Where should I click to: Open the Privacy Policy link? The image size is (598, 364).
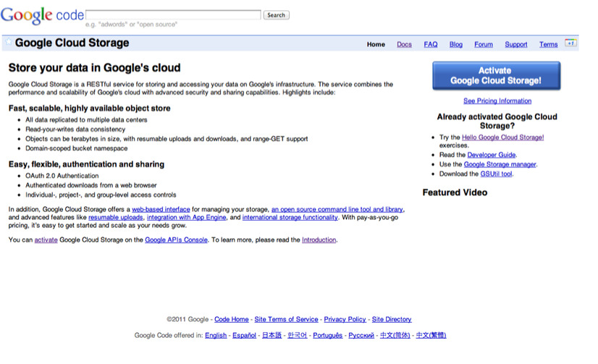pyautogui.click(x=345, y=319)
